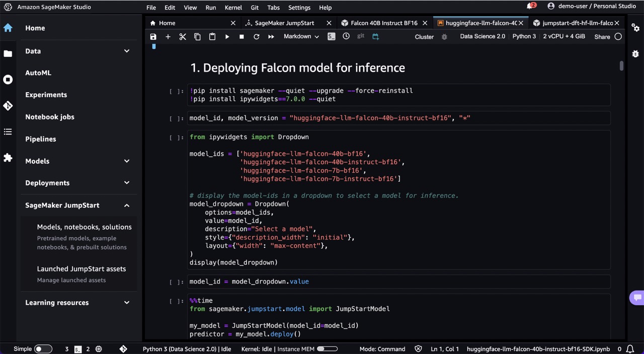Run the selected cell with the play icon
This screenshot has height=354, width=644.
[x=227, y=37]
